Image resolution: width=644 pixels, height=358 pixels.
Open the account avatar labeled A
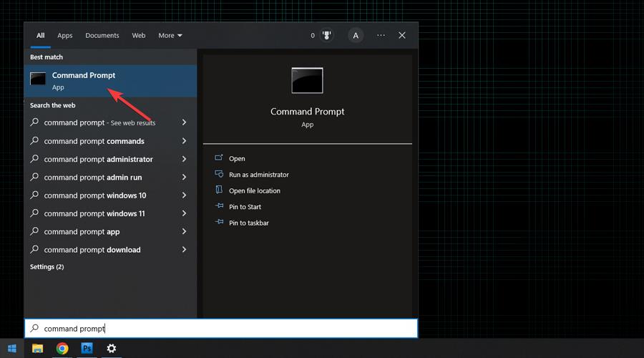(x=356, y=35)
